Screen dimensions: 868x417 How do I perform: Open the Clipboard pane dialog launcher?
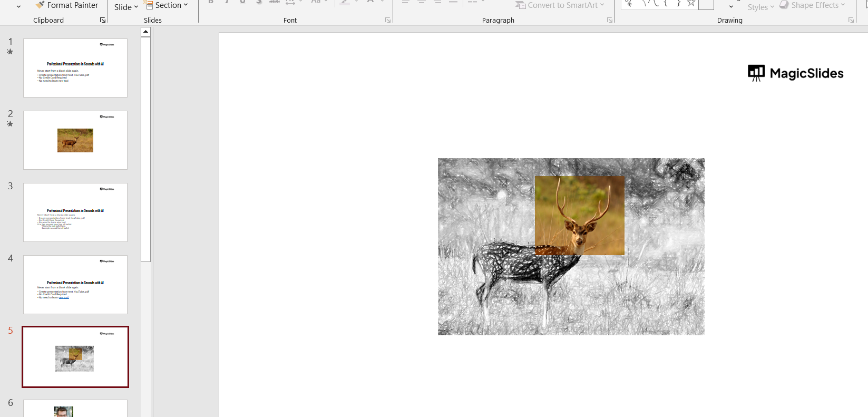(x=103, y=21)
